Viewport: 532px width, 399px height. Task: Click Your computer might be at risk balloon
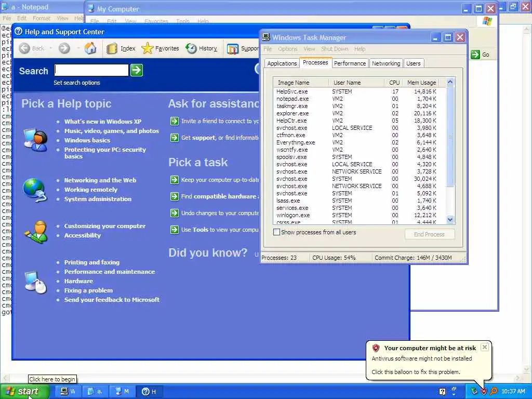tap(429, 360)
